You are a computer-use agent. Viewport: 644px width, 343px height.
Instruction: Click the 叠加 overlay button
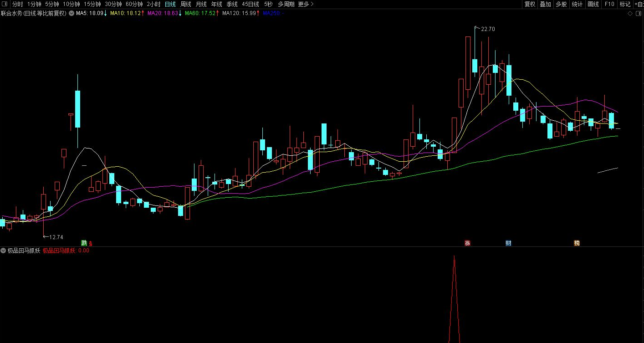pyautogui.click(x=545, y=4)
